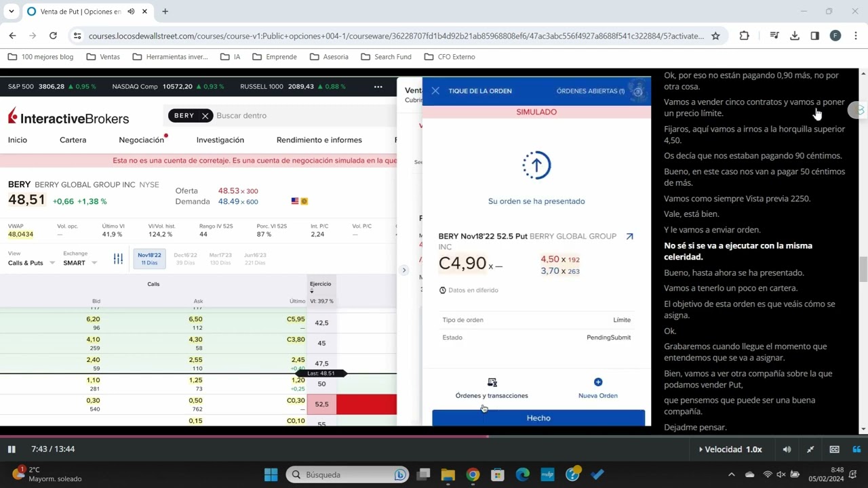Image resolution: width=868 pixels, height=488 pixels.
Task: Click the Buscar dentro search field
Action: (x=305, y=116)
